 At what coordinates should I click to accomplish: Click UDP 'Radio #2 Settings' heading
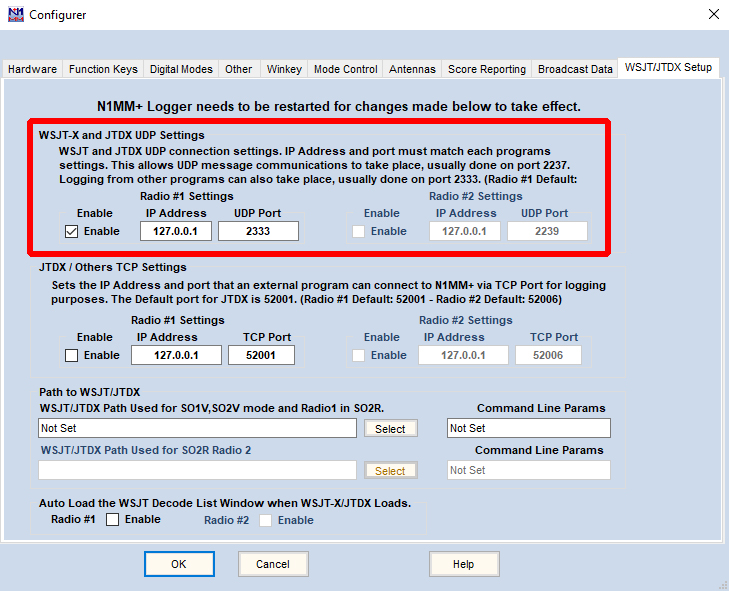[476, 196]
